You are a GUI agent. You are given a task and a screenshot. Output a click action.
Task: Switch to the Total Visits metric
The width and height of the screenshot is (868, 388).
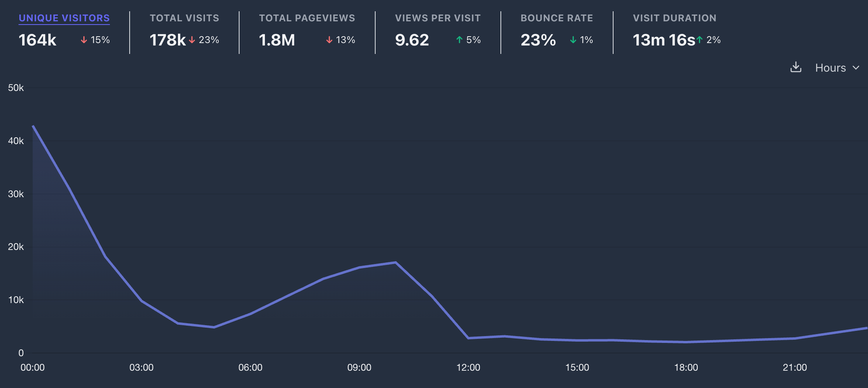pos(184,18)
